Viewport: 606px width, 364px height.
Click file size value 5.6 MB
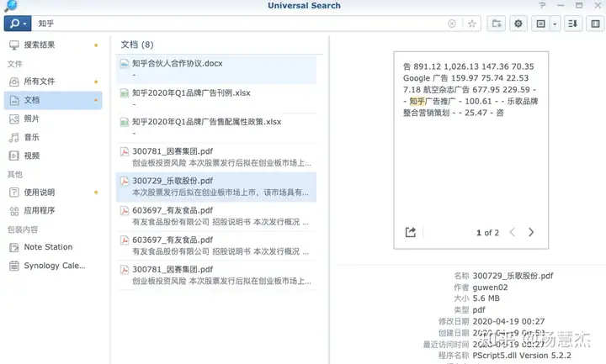(486, 298)
